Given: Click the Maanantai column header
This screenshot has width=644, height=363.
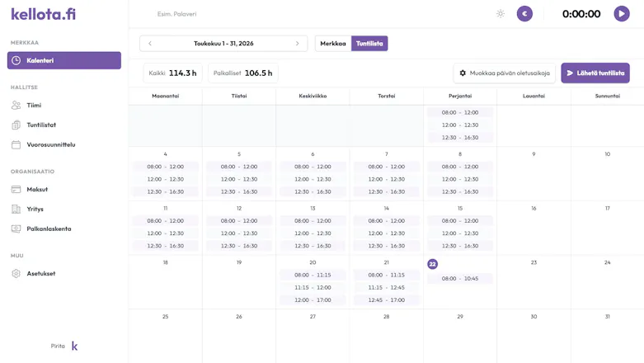Looking at the screenshot, I should [165, 96].
